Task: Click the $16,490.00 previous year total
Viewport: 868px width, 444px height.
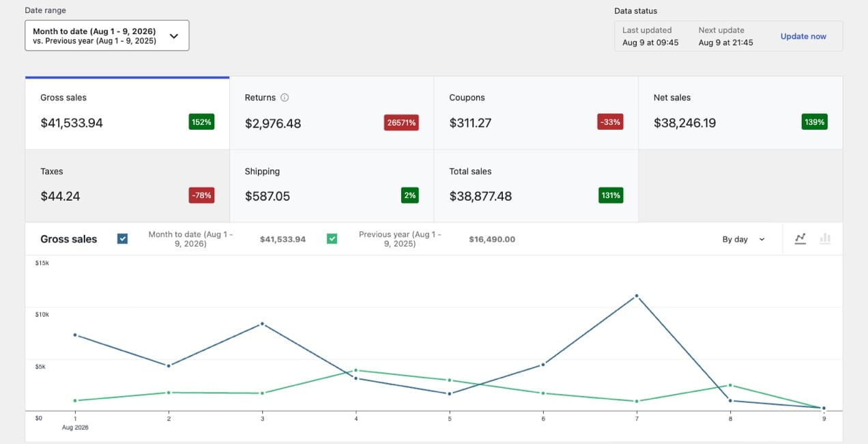Action: click(492, 239)
